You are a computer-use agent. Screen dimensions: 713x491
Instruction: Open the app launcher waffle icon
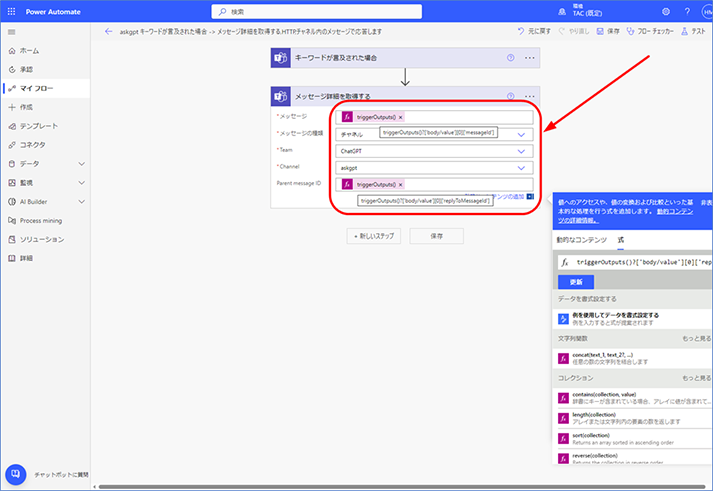[x=11, y=11]
